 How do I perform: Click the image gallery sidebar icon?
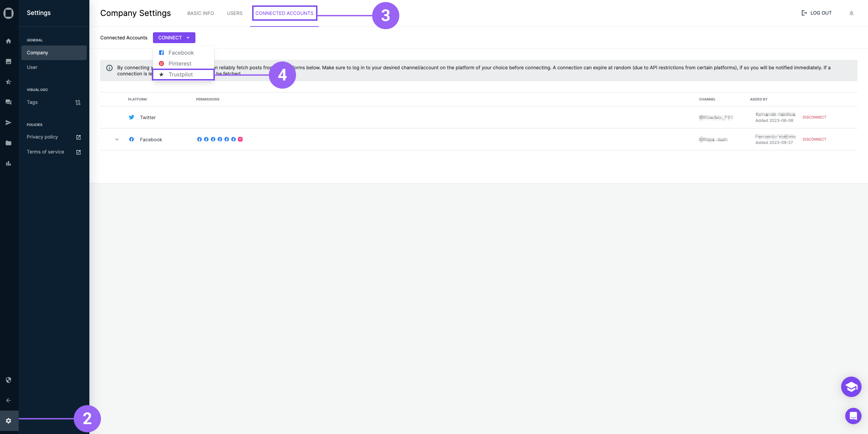tap(9, 61)
